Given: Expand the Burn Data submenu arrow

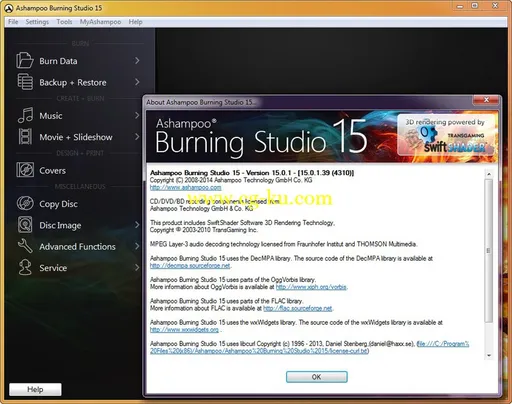Looking at the screenshot, I should tap(137, 61).
